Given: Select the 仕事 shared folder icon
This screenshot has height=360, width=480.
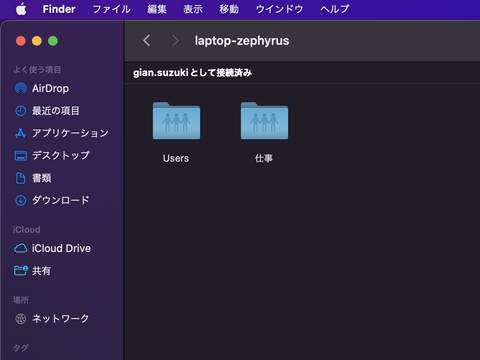Looking at the screenshot, I should pos(264,121).
